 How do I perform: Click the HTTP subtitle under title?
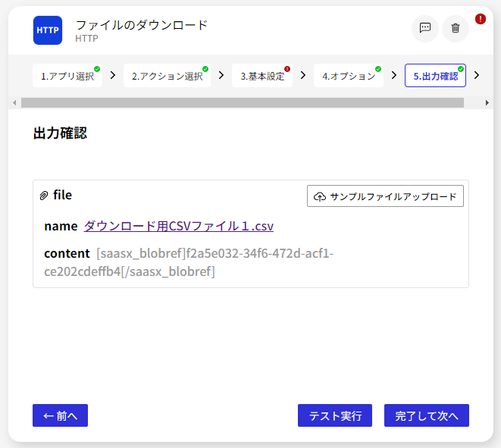pyautogui.click(x=86, y=39)
